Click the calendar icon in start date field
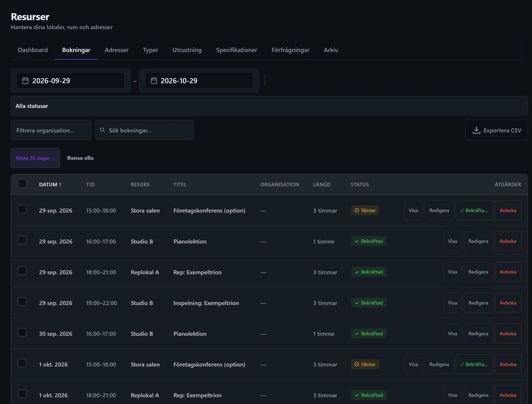532x404 pixels. coord(25,81)
